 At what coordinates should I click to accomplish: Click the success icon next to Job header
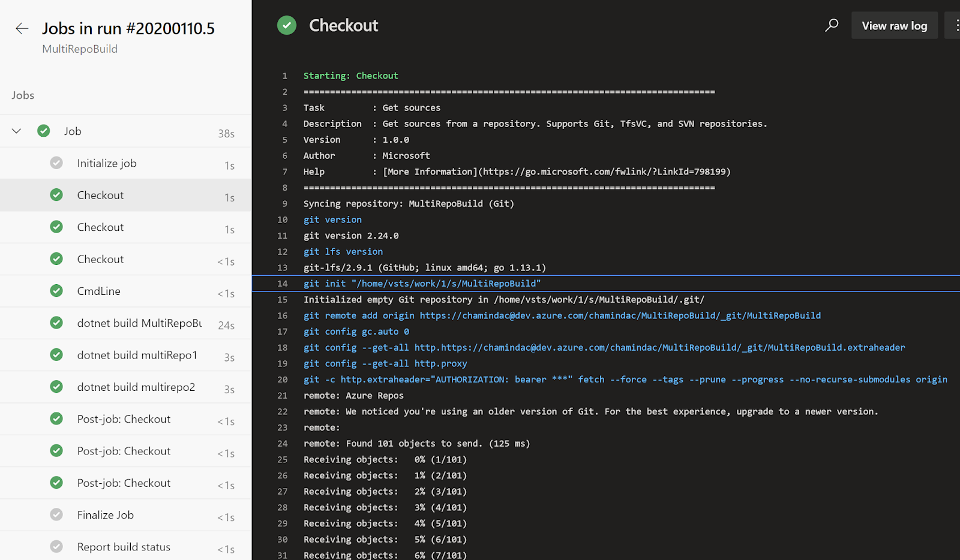43,131
